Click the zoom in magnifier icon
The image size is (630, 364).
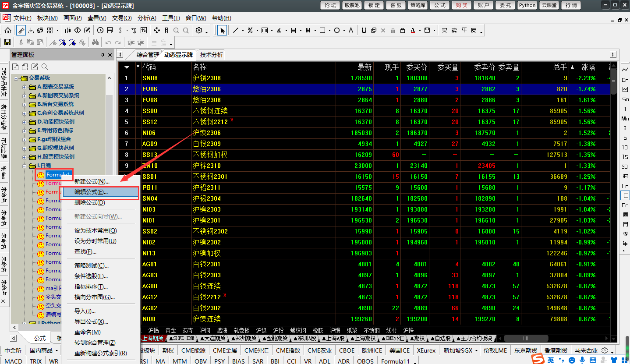pyautogui.click(x=176, y=30)
